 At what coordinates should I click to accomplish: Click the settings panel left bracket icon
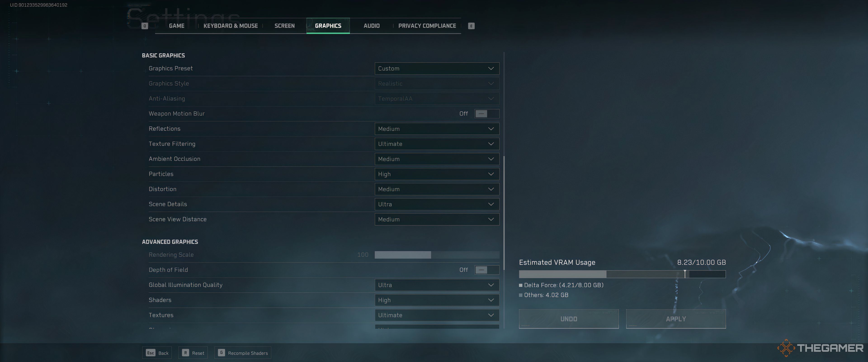point(144,26)
